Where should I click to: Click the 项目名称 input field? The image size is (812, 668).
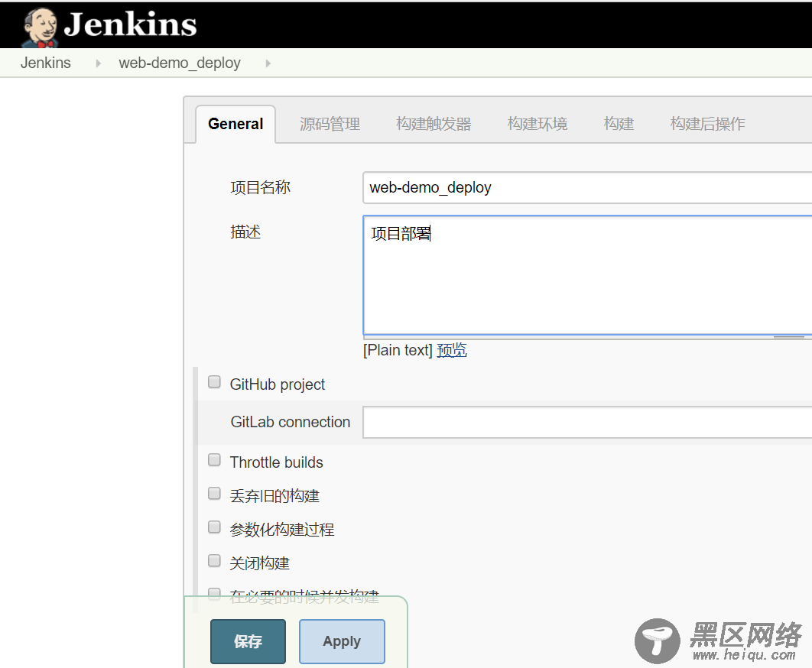click(587, 187)
